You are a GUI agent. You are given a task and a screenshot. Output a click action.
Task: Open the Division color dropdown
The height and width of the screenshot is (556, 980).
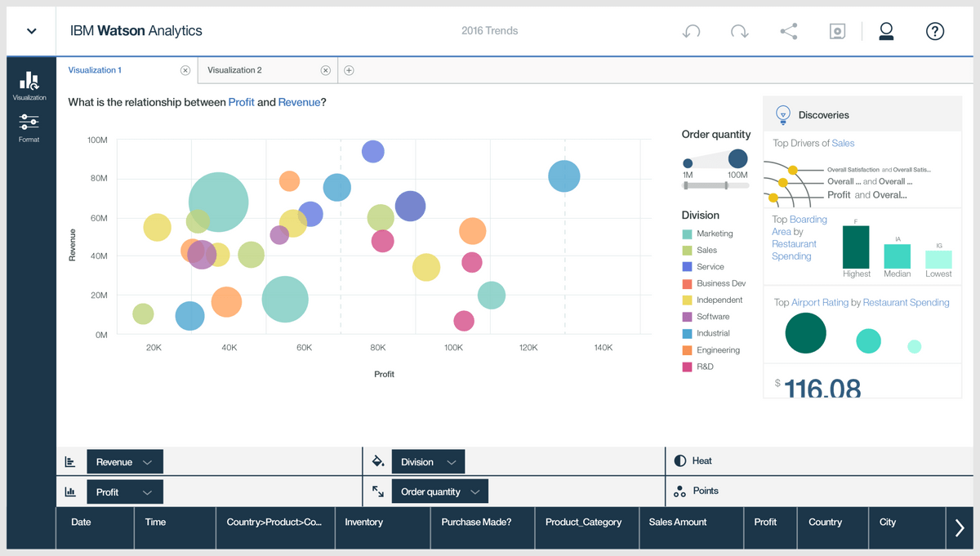coord(428,462)
